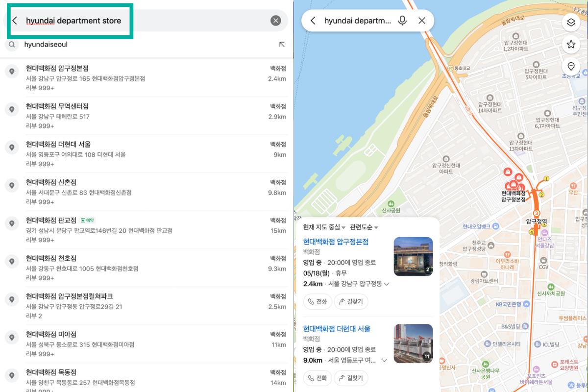The width and height of the screenshot is (588, 392).
Task: Get directions to 압구정본점 with 길찾기
Action: pos(351,301)
